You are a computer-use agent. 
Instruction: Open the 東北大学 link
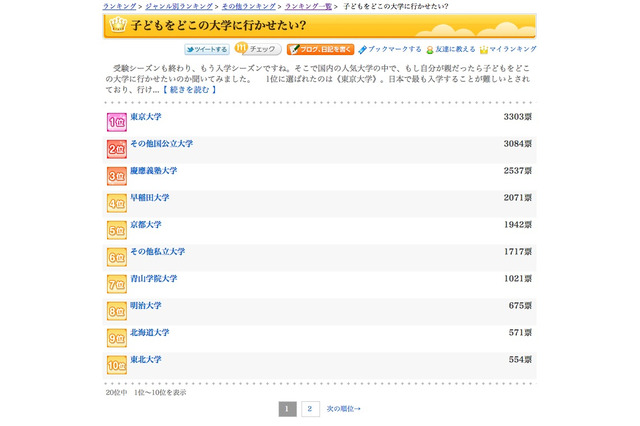(146, 359)
